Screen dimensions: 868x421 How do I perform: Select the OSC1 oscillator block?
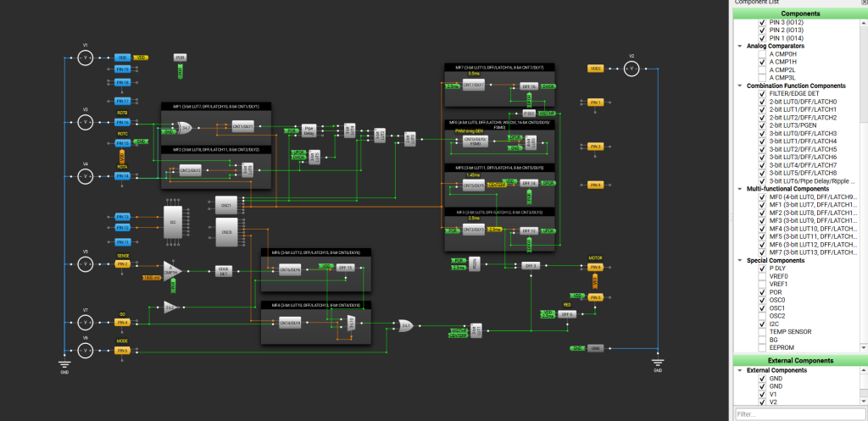point(226,205)
